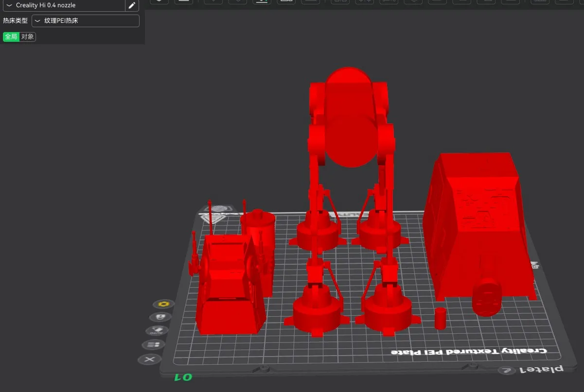Viewport: 584px width, 392px height.
Task: Toggle the plate lock icon
Action: pos(160,317)
